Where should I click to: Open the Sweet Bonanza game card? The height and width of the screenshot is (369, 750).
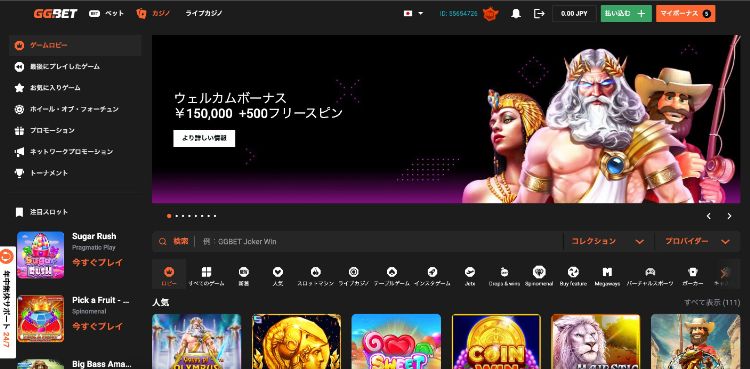click(x=396, y=341)
